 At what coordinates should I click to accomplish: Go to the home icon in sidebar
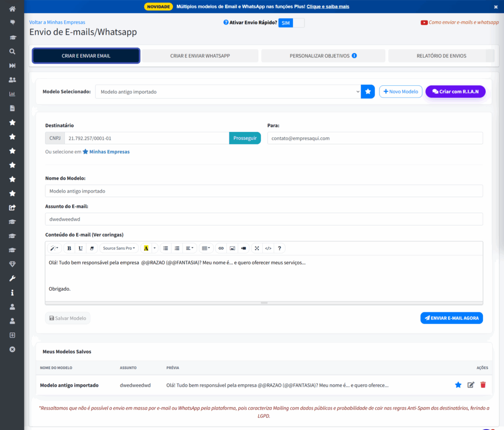pyautogui.click(x=12, y=9)
